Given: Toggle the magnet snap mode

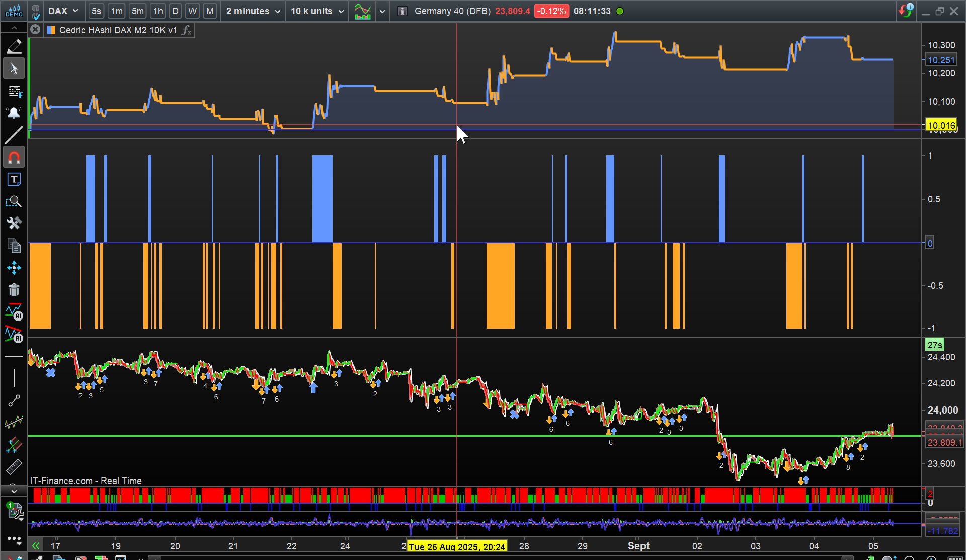Looking at the screenshot, I should click(14, 158).
